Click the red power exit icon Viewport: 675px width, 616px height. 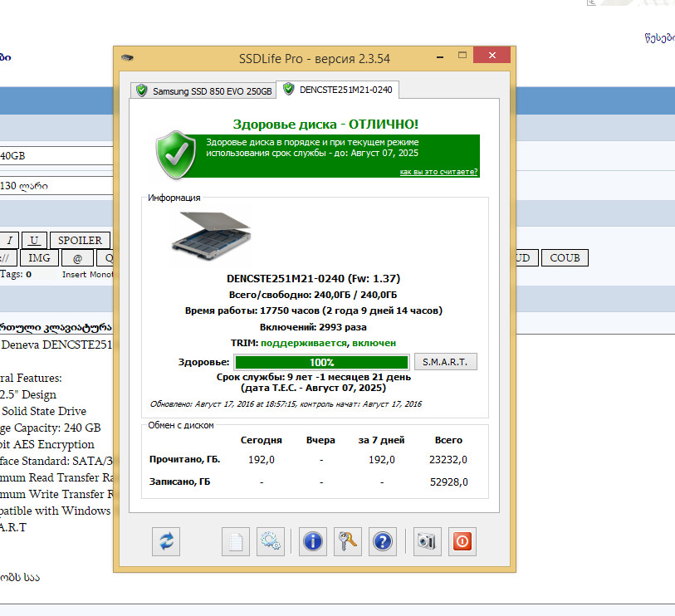pyautogui.click(x=462, y=541)
